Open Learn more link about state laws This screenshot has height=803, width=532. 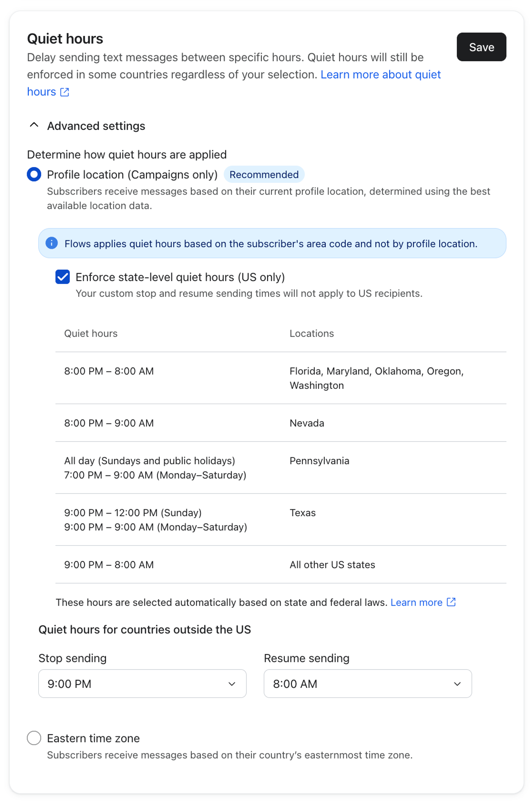click(x=416, y=602)
